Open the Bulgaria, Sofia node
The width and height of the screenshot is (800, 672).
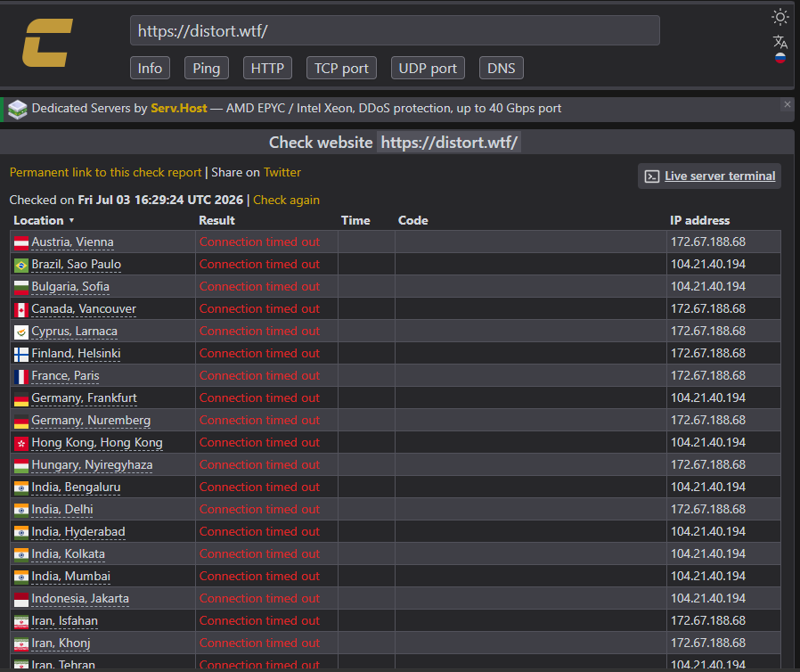70,286
